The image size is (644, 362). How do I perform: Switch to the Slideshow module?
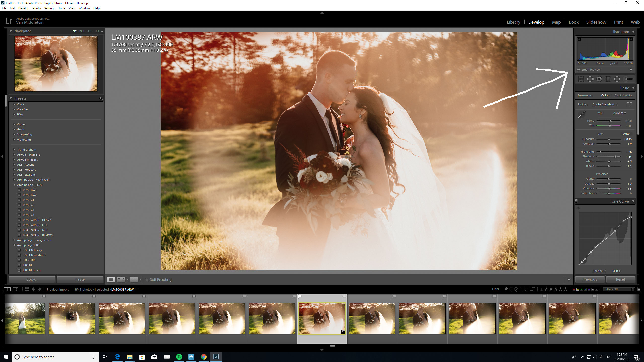pos(596,22)
